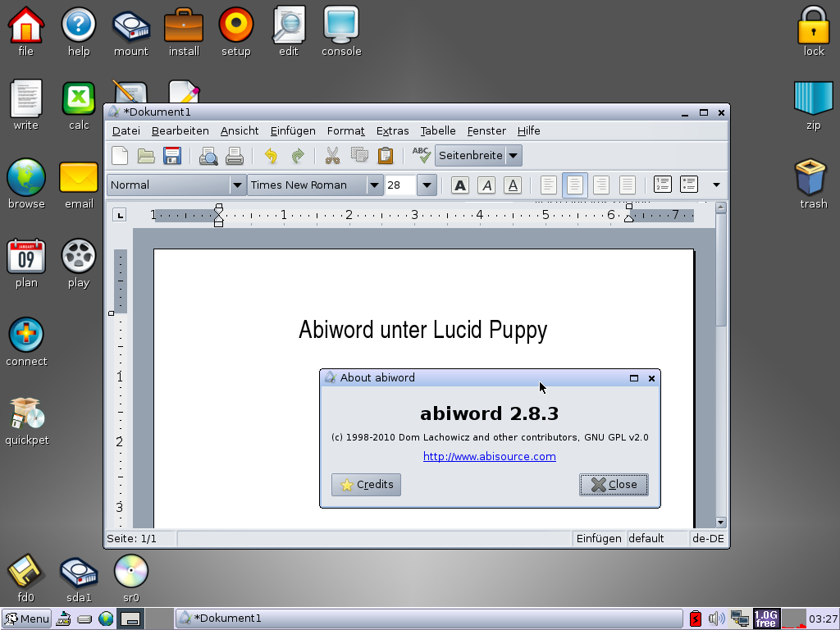The height and width of the screenshot is (630, 840).
Task: Open the install briefcase desktop icon
Action: (184, 31)
